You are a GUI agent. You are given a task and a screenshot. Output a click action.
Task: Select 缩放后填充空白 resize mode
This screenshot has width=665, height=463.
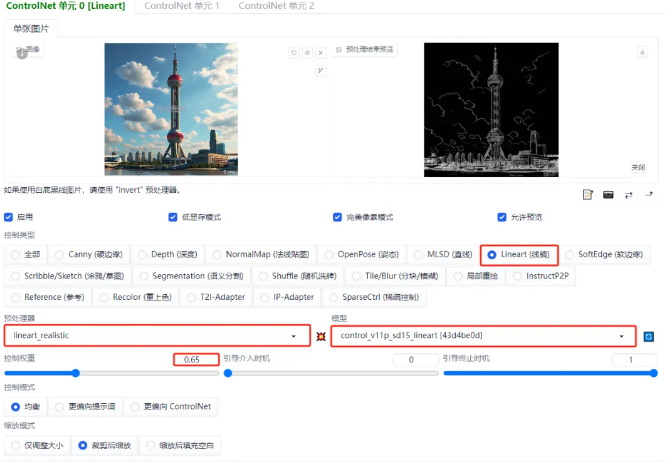180,446
